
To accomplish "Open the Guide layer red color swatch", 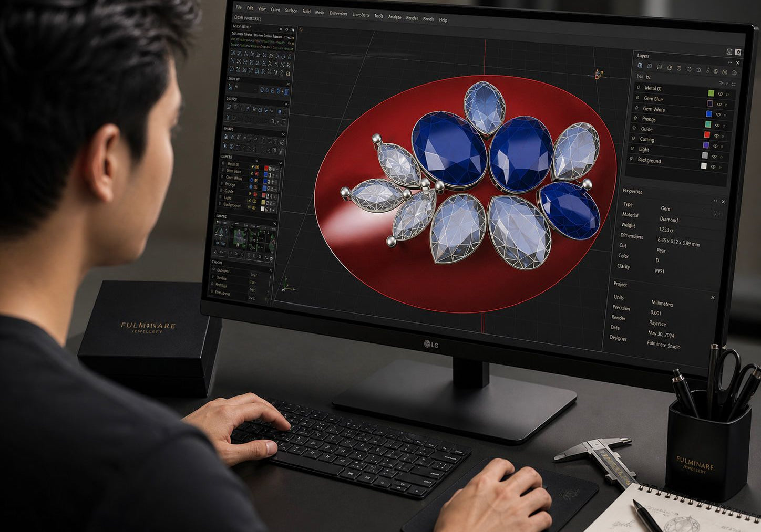I will [x=707, y=134].
